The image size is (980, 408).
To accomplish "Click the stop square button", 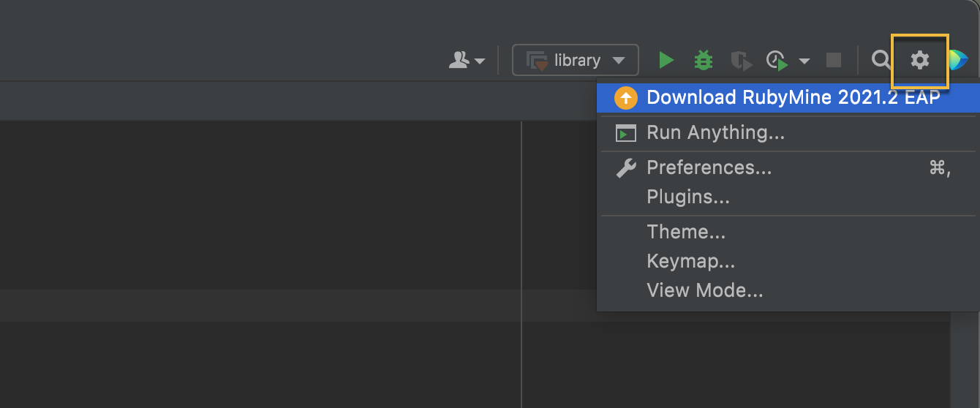I will 833,60.
